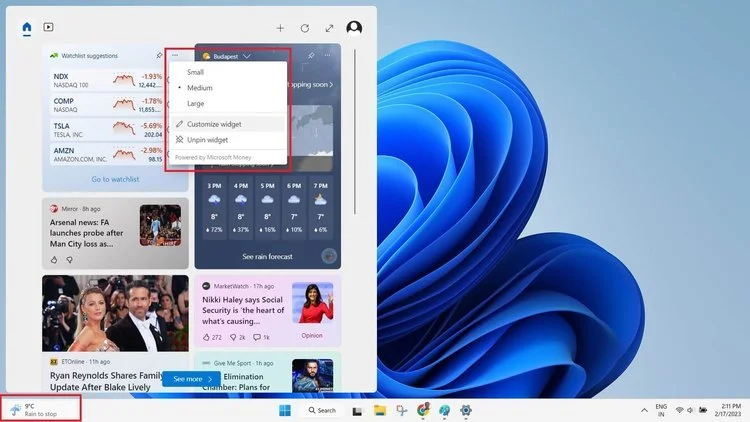Screen dimensions: 750x422
Task: Expand the Budapest location dropdown
Action: 247,56
